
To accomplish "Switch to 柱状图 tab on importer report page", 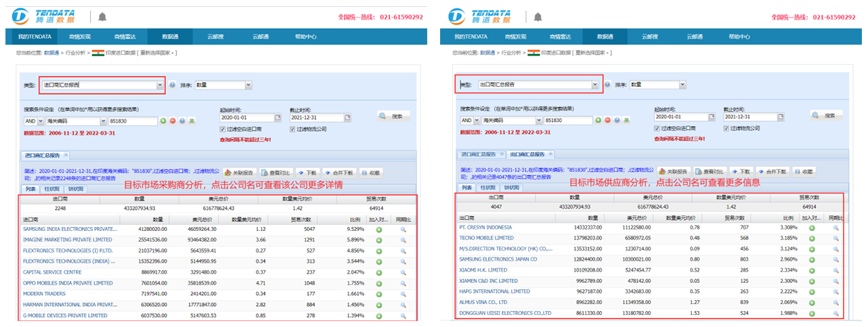I will [52, 188].
